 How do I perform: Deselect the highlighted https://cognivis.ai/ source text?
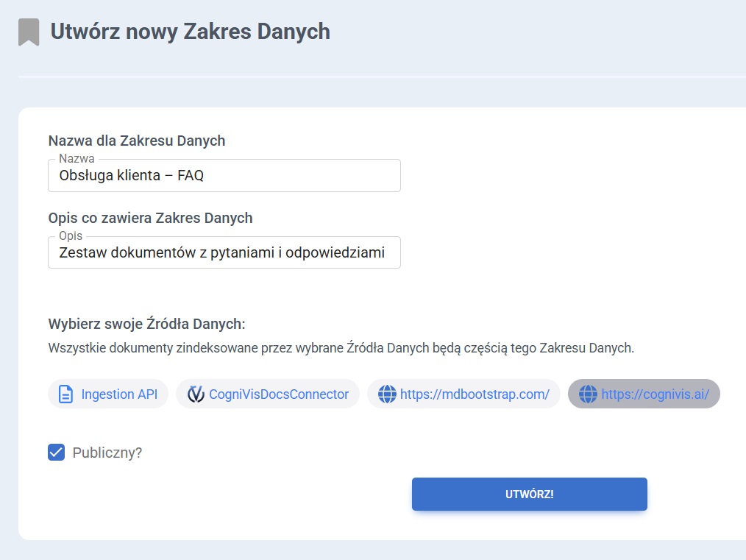pos(655,394)
